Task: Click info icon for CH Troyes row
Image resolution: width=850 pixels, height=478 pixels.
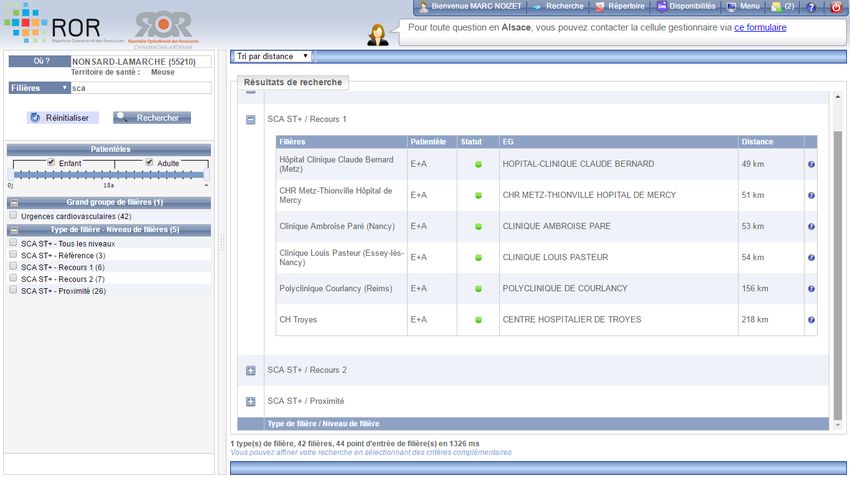Action: [x=811, y=320]
